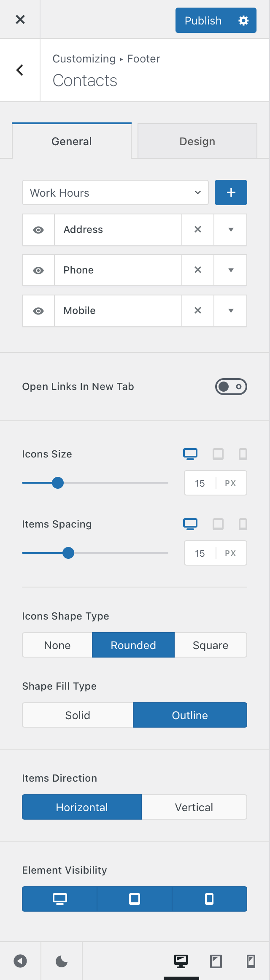Open publish settings gear icon

click(243, 20)
